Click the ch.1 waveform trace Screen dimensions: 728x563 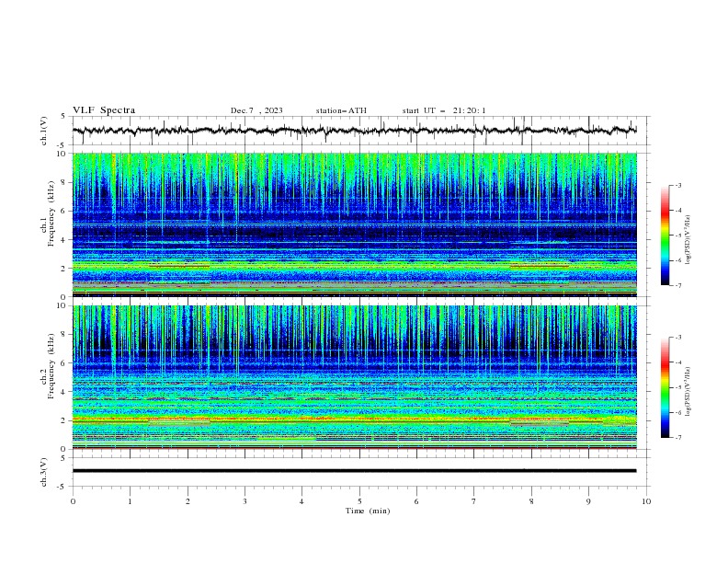(354, 131)
